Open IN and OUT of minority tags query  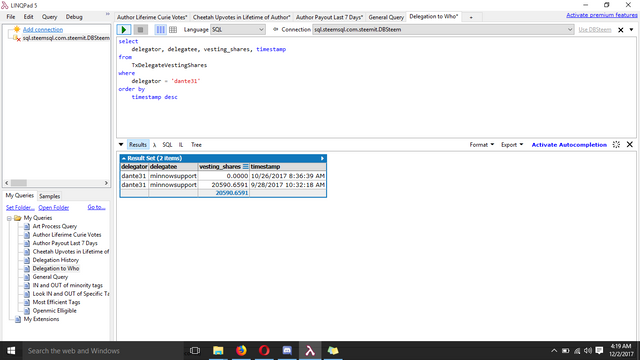coord(68,285)
